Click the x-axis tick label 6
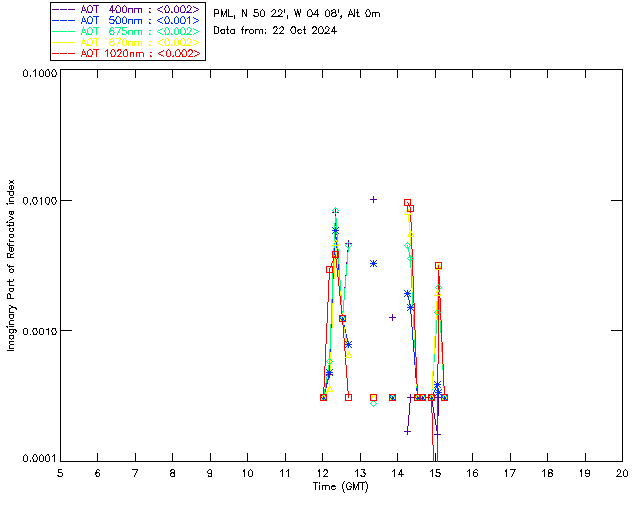The height and width of the screenshot is (512, 640). point(98,473)
